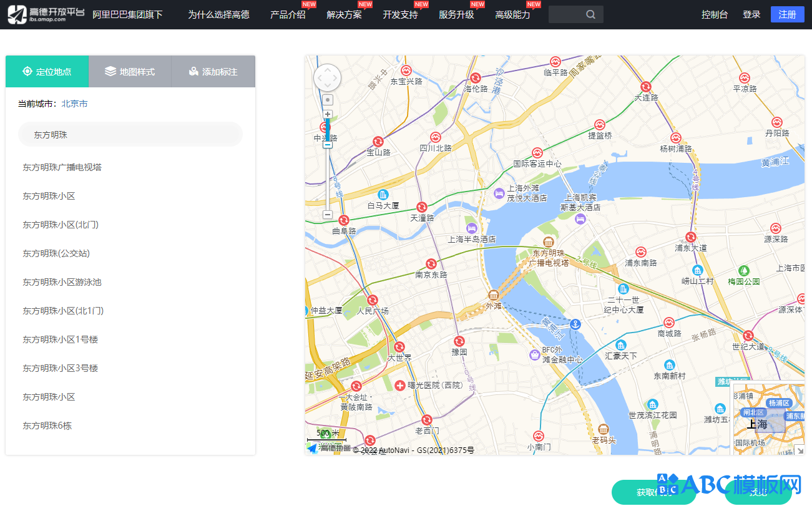Viewport: 812px width, 511px height.
Task: Switch to the 地图样式 tab
Action: pos(130,72)
